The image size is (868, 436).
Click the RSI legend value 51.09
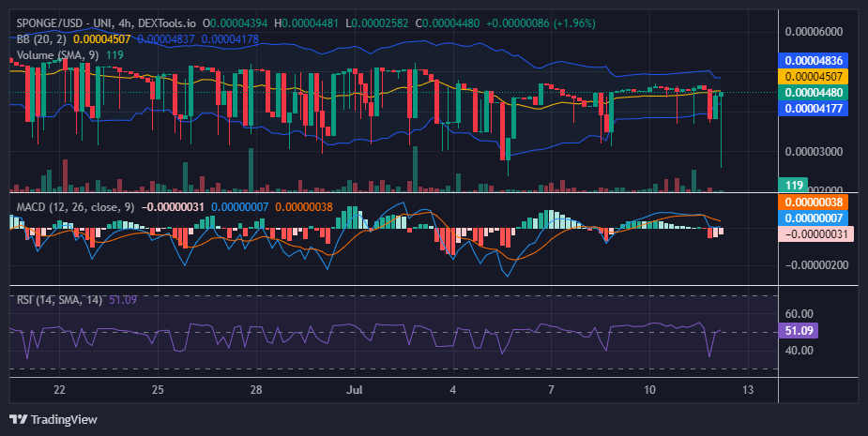click(123, 300)
